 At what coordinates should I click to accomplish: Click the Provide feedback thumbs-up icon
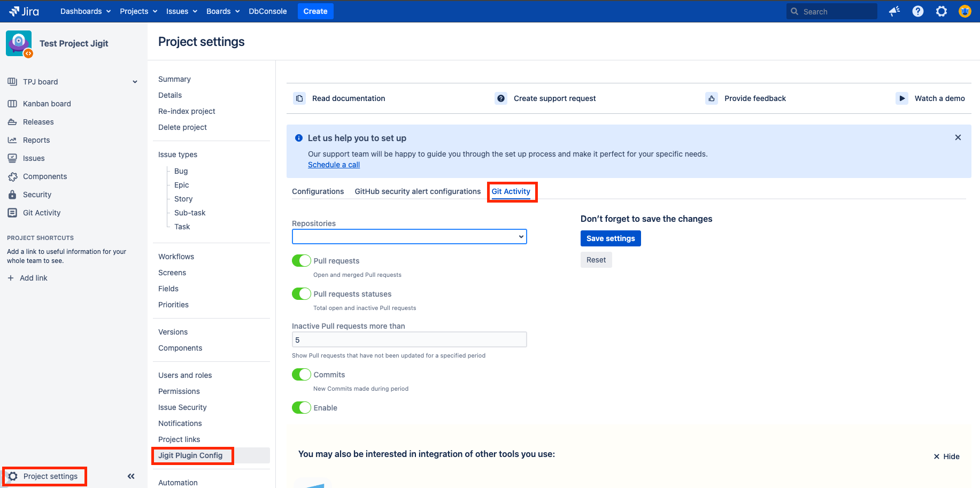[712, 98]
